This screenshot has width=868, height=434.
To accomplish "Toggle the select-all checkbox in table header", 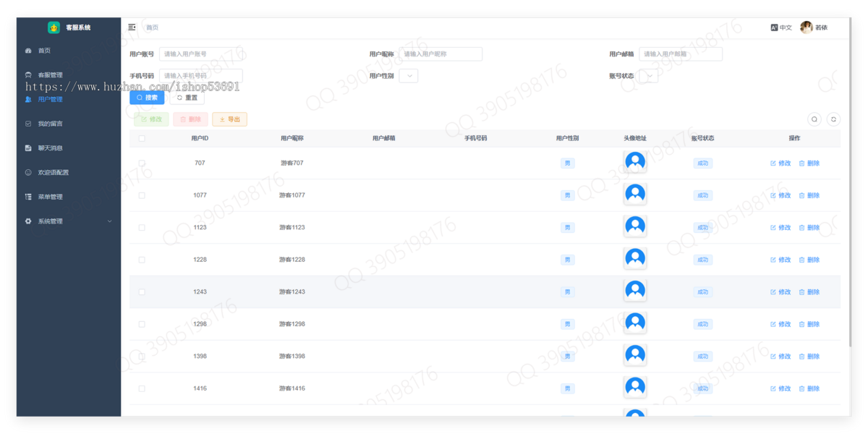I will [142, 138].
